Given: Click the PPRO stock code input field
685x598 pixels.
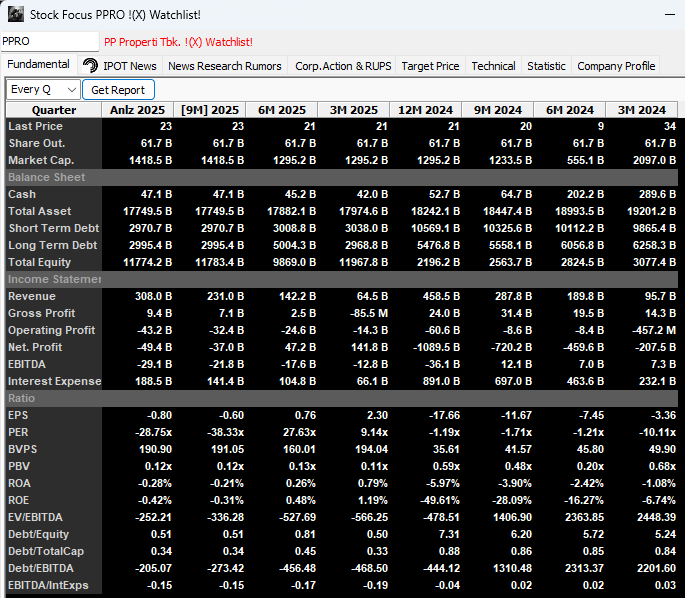Looking at the screenshot, I should coord(50,42).
